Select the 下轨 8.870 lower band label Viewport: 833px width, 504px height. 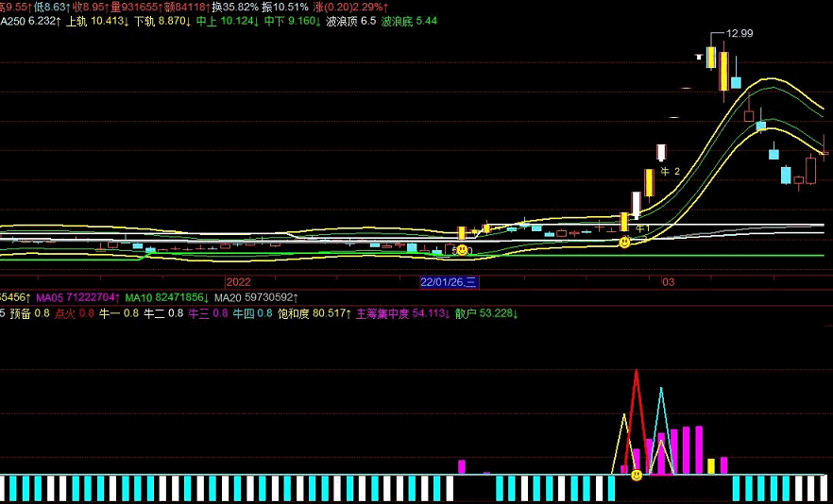(x=162, y=22)
